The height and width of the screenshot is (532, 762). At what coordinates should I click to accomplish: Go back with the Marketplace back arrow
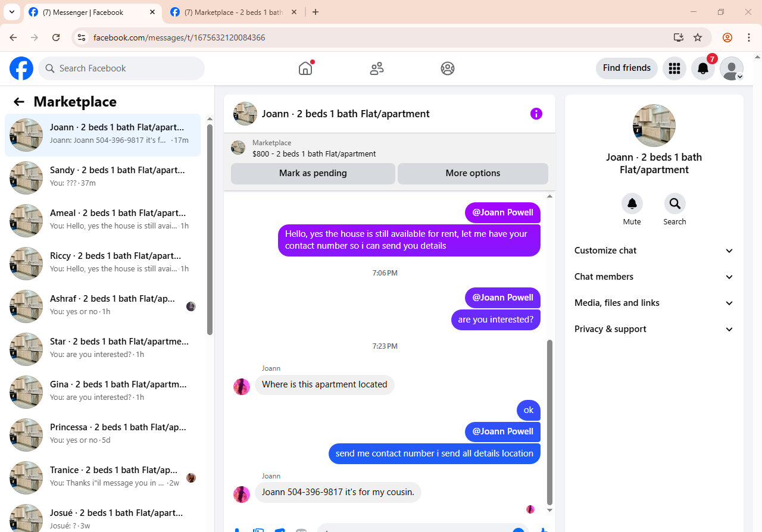click(19, 102)
